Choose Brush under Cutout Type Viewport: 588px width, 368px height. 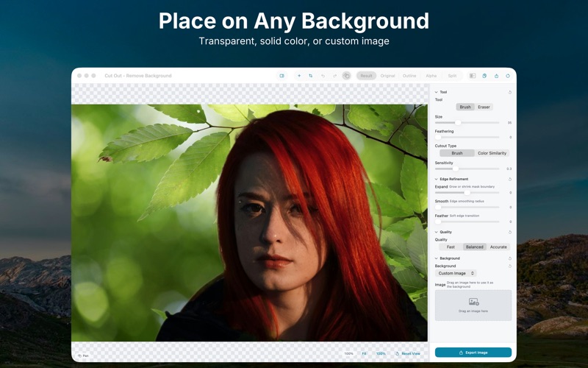[x=456, y=153]
